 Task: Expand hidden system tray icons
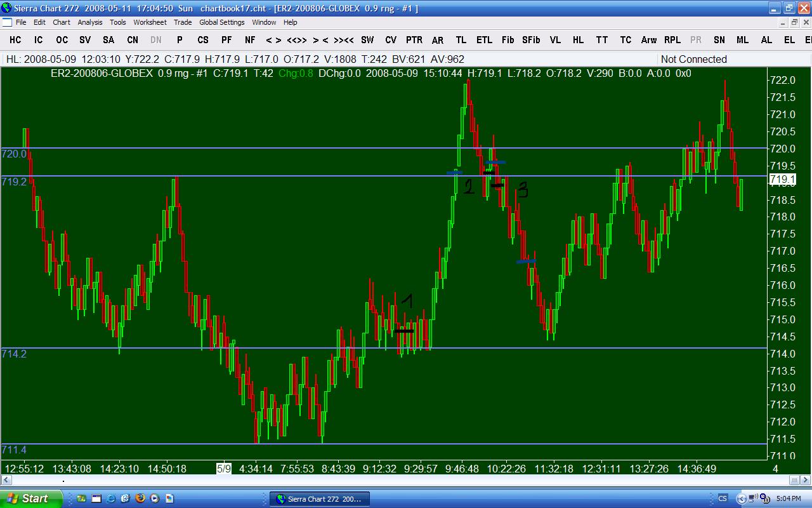click(740, 498)
